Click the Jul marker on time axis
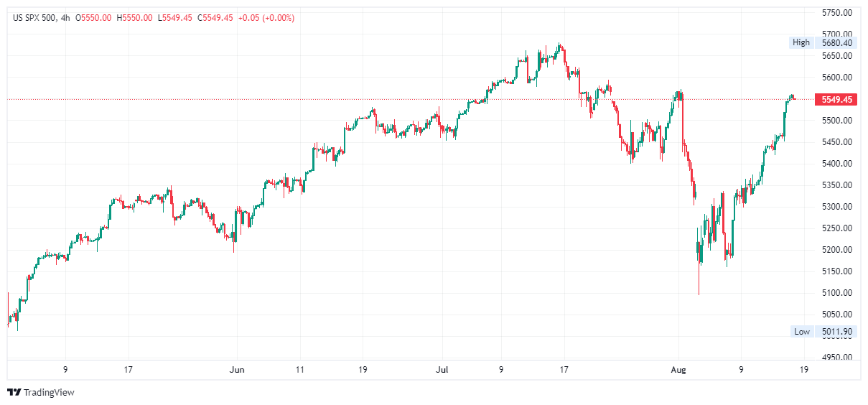868x405 pixels. (442, 370)
